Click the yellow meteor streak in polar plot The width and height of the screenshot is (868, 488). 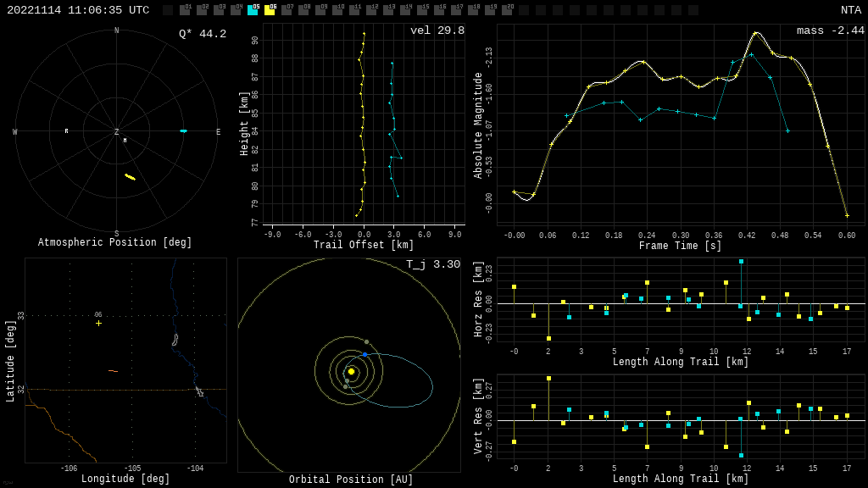pos(130,177)
